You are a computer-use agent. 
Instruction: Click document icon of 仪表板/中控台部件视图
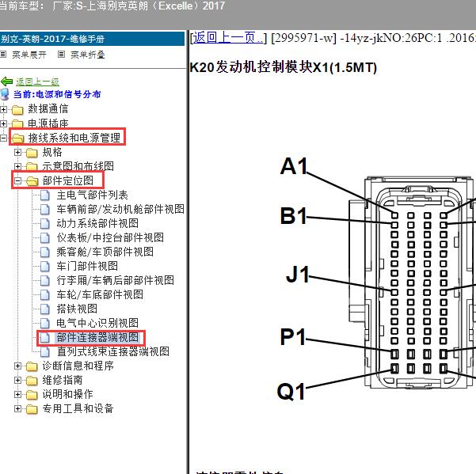coord(45,238)
